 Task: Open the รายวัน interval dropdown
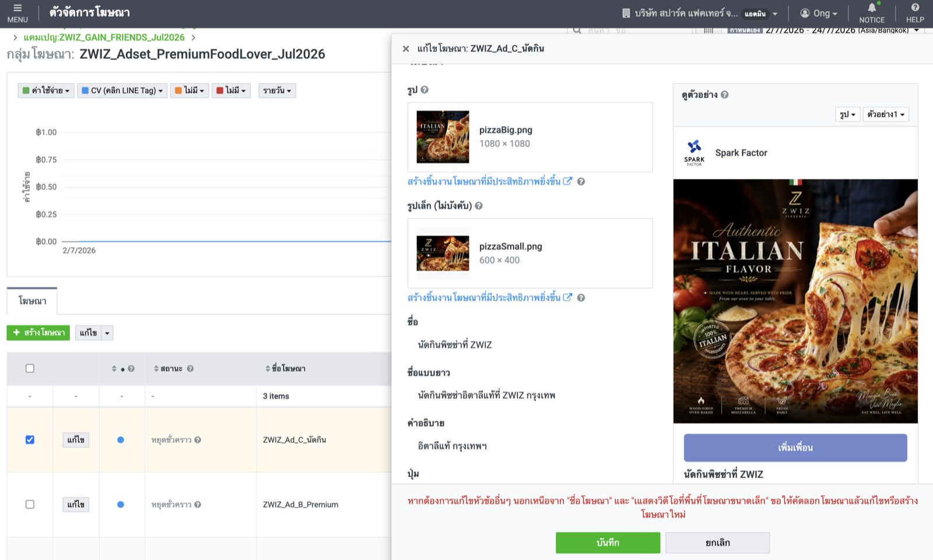tap(277, 90)
